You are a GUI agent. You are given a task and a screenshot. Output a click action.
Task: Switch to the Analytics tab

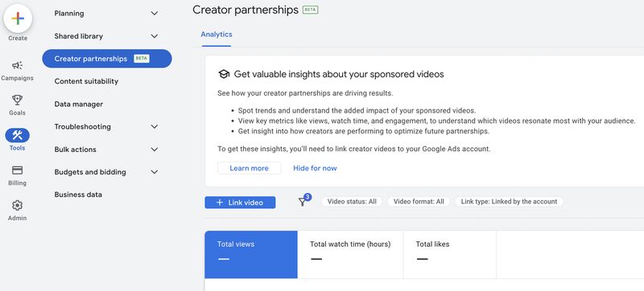[x=217, y=35]
